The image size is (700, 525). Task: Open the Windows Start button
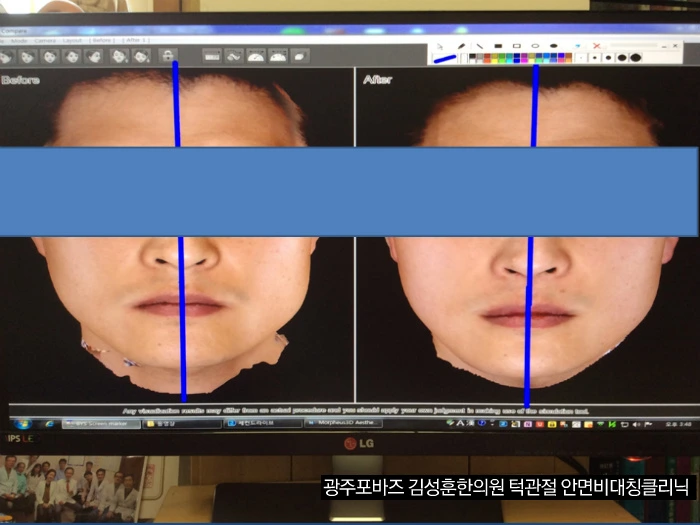click(22, 423)
